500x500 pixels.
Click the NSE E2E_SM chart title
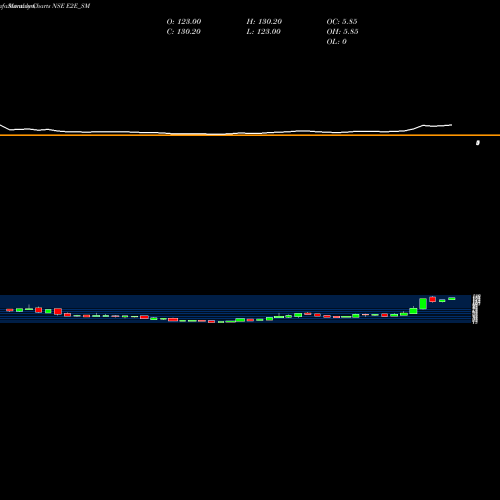coord(71,6)
